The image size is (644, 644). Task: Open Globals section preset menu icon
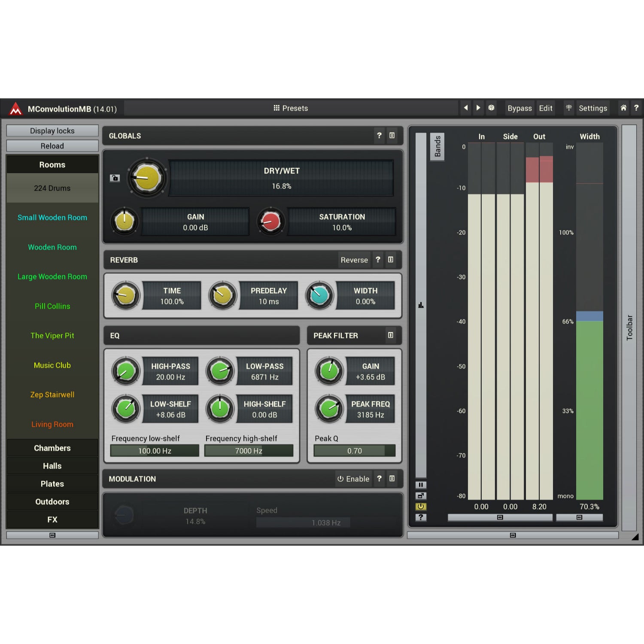coord(392,136)
